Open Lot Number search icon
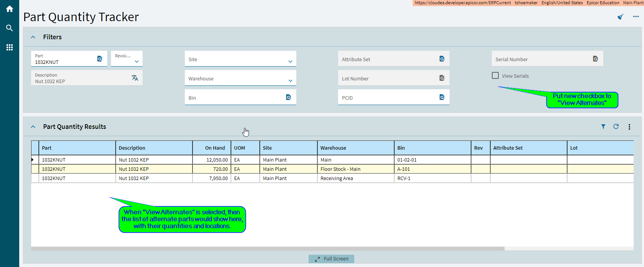Image resolution: width=644 pixels, height=267 pixels. pos(442,78)
